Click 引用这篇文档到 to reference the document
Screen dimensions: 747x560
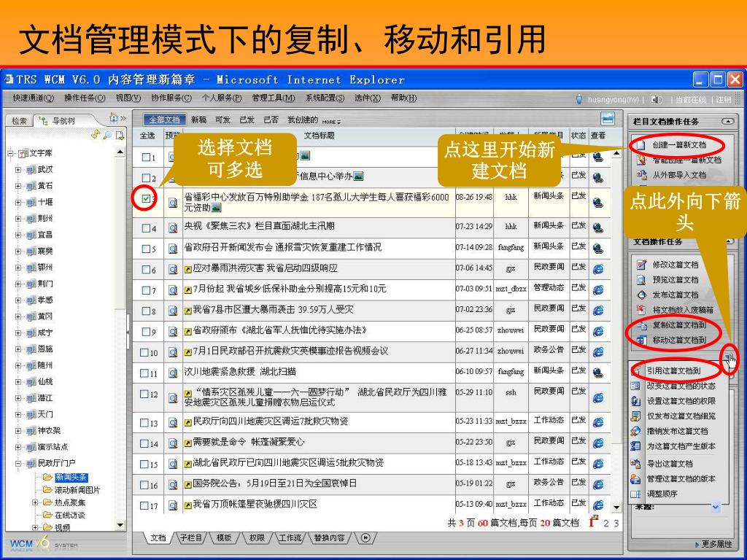pyautogui.click(x=673, y=370)
